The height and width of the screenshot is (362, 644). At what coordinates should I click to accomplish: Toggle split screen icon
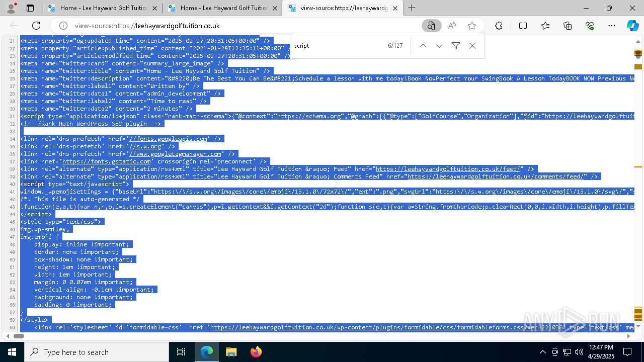pyautogui.click(x=523, y=26)
